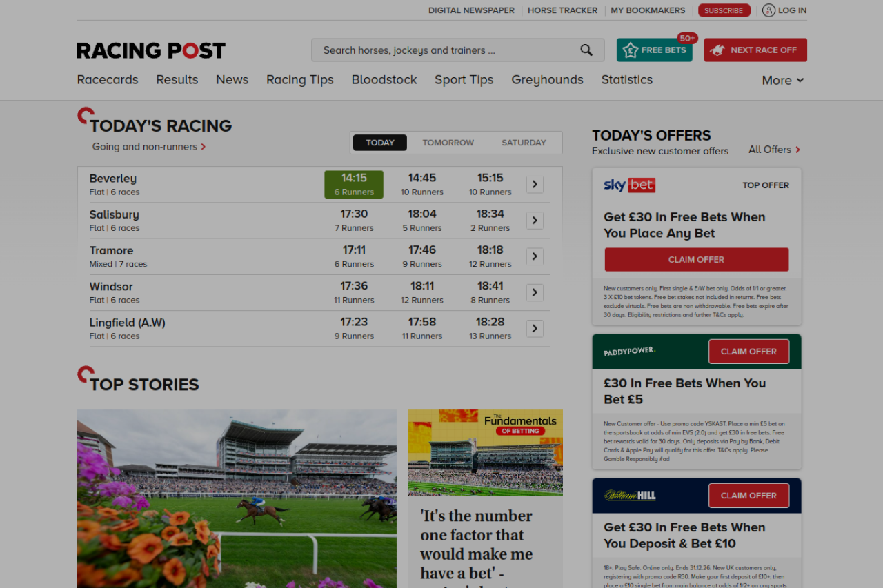This screenshot has height=588, width=883.
Task: Claim the Sky Bet offer
Action: coord(697,259)
